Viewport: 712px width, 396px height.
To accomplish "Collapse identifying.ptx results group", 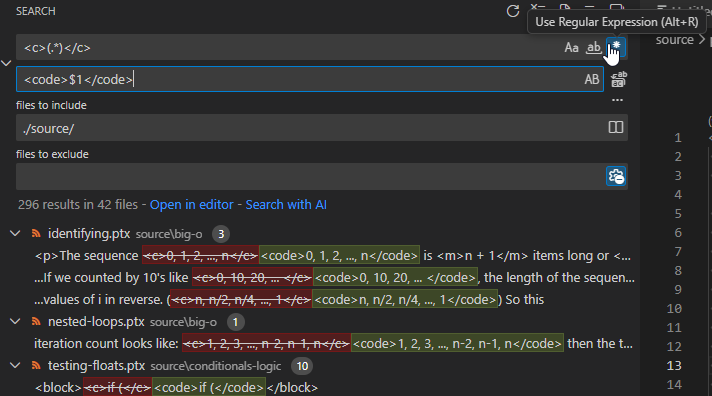I will [x=15, y=234].
